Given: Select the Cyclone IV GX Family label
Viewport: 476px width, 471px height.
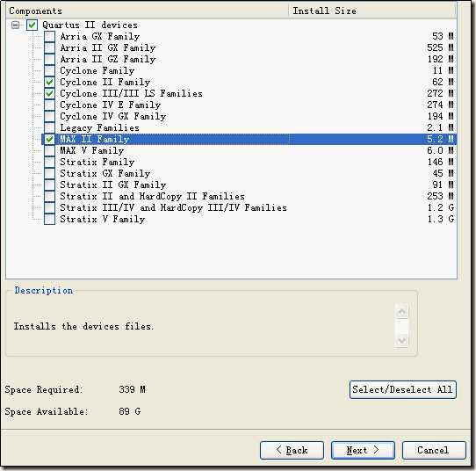Looking at the screenshot, I should [x=113, y=116].
